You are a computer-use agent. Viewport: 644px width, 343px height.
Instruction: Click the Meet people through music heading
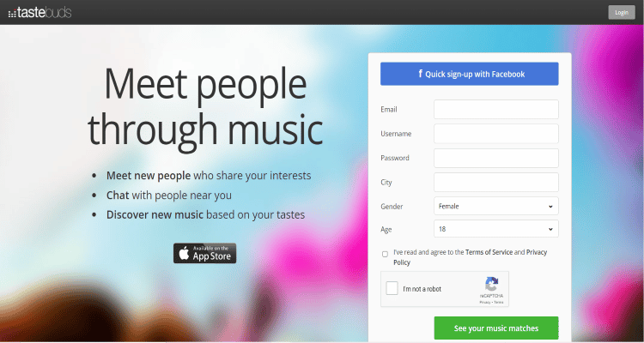pos(205,106)
